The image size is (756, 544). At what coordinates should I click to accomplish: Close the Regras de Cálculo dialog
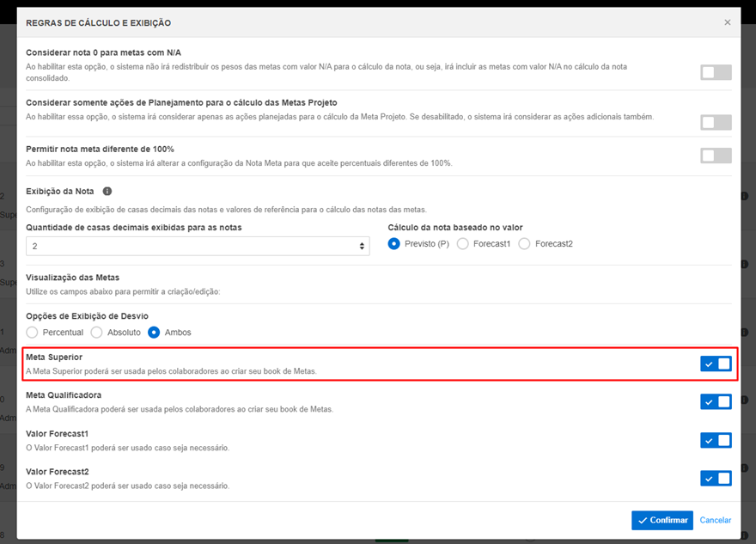(x=728, y=22)
